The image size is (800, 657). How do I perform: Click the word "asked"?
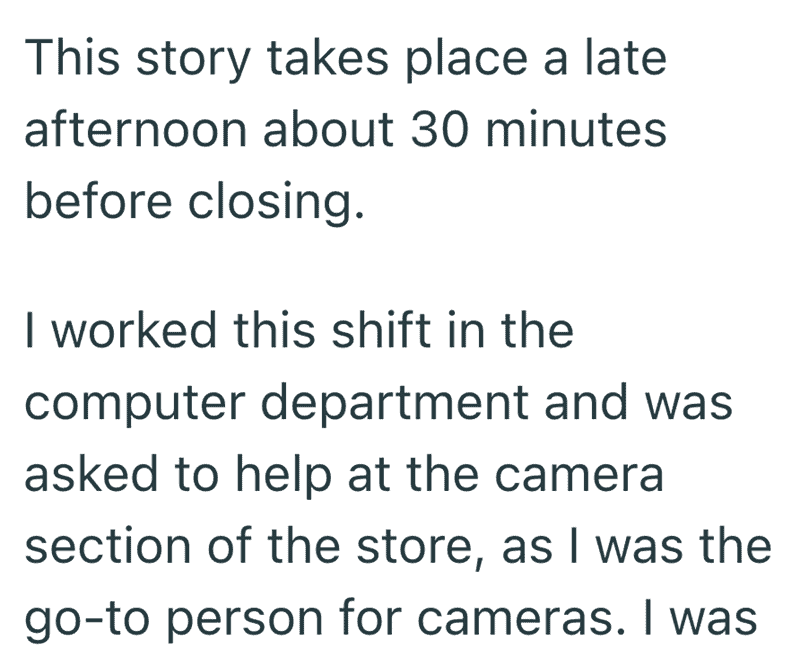91,474
